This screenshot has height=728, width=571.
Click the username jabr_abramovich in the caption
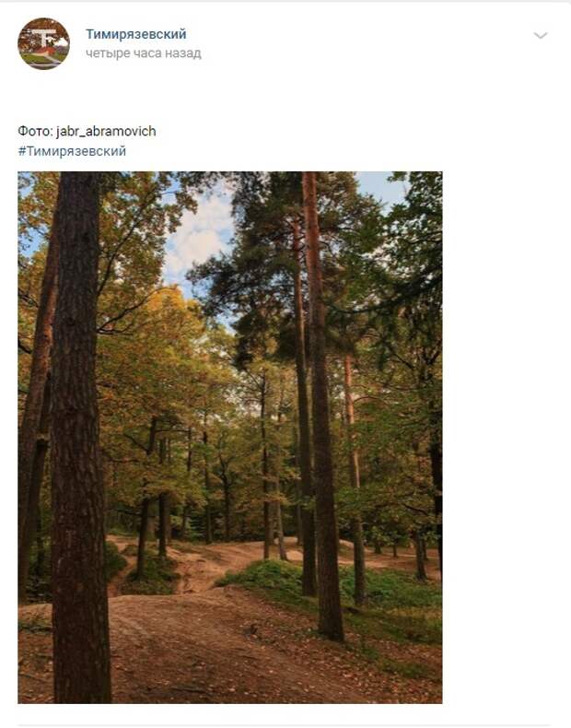[106, 132]
